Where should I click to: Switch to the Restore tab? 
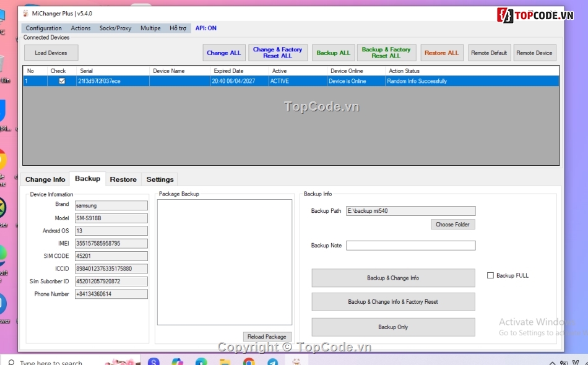(123, 179)
